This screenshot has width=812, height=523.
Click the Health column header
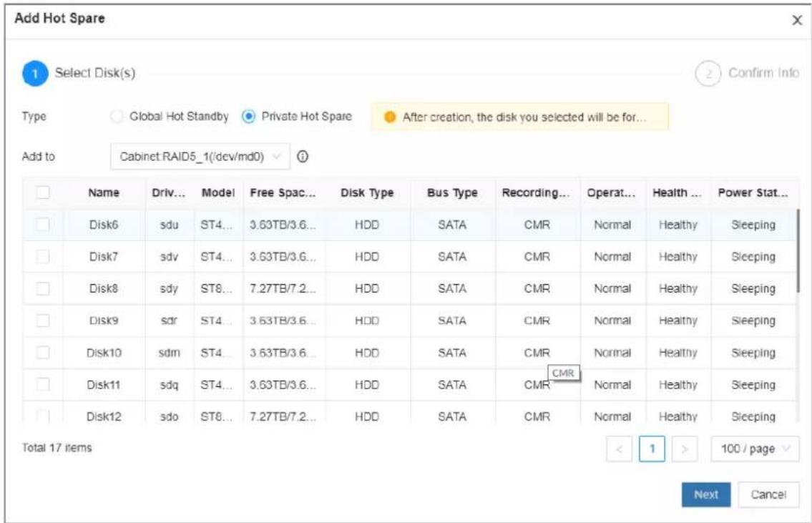click(677, 192)
